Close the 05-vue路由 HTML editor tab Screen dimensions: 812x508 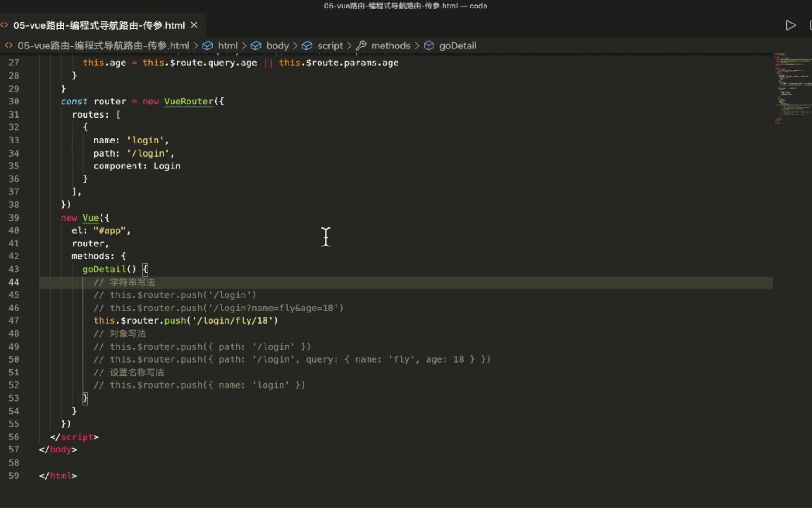pyautogui.click(x=194, y=25)
